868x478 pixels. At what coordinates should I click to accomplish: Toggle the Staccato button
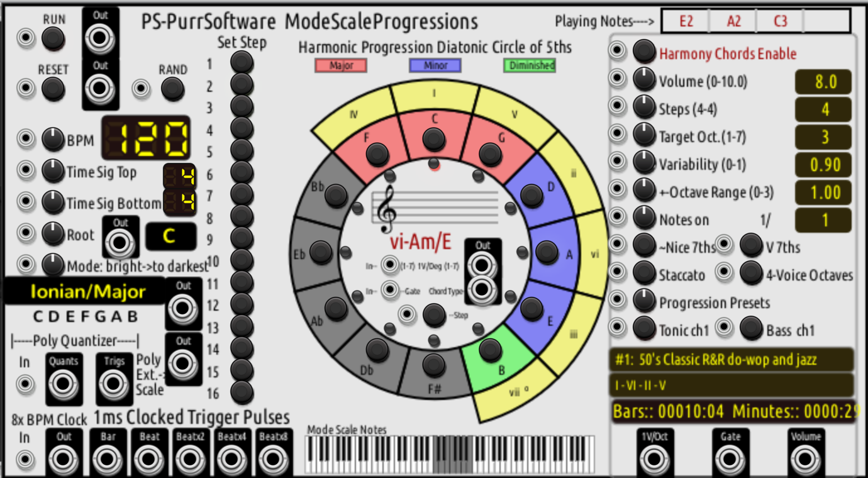click(644, 272)
